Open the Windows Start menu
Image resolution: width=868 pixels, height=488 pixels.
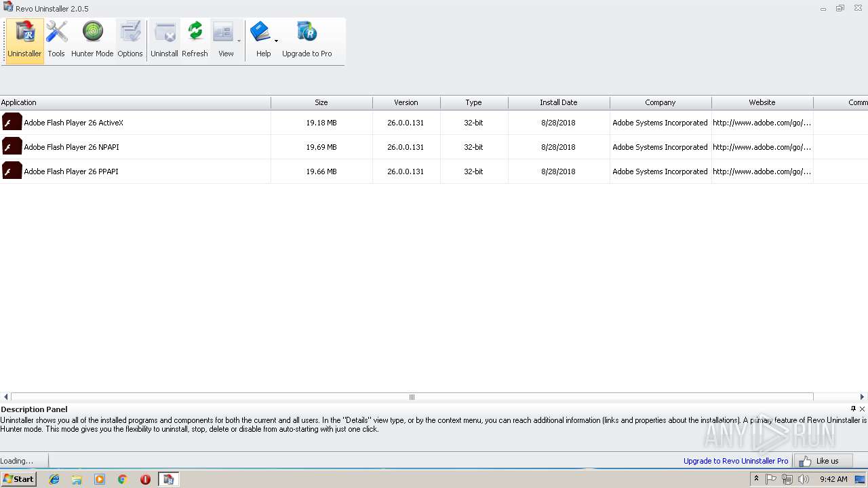click(19, 479)
